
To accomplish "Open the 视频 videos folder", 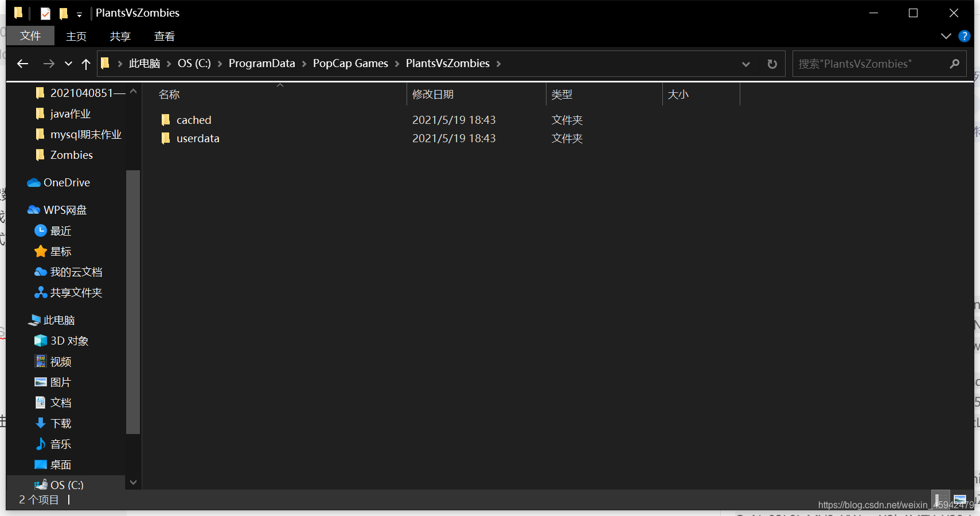I will 53,361.
